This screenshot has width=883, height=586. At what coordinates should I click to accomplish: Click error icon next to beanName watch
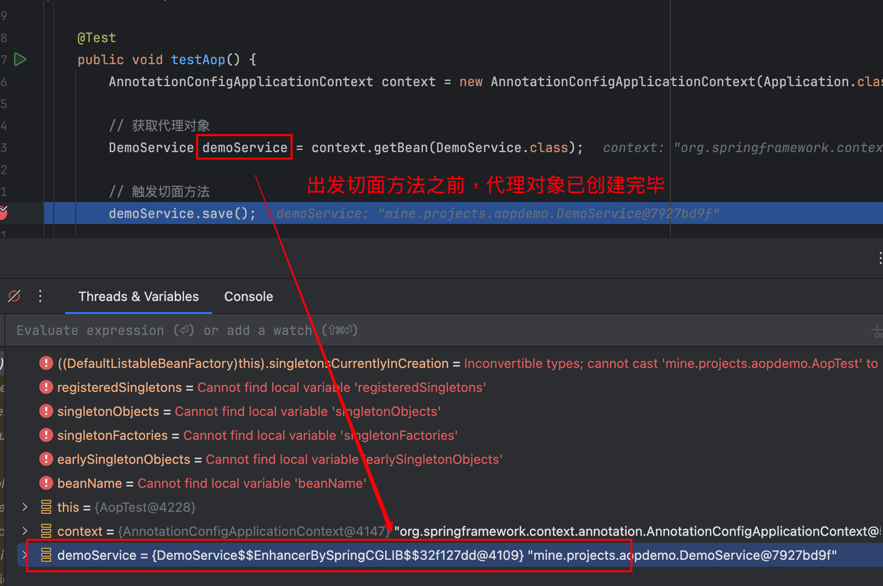(x=46, y=484)
